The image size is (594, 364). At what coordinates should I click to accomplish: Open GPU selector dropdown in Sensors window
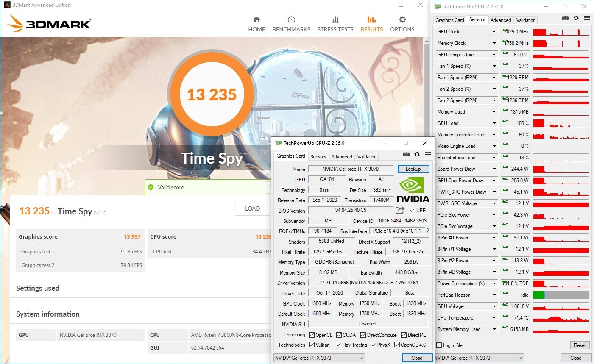click(x=521, y=358)
